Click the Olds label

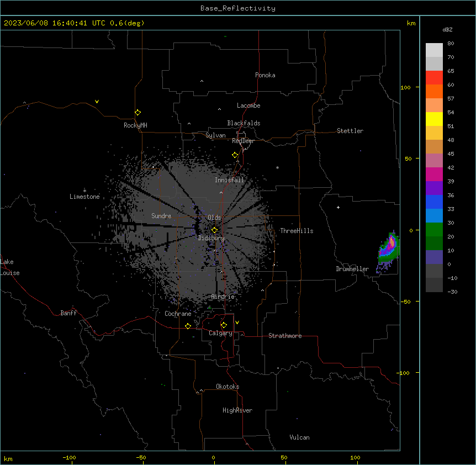click(214, 218)
